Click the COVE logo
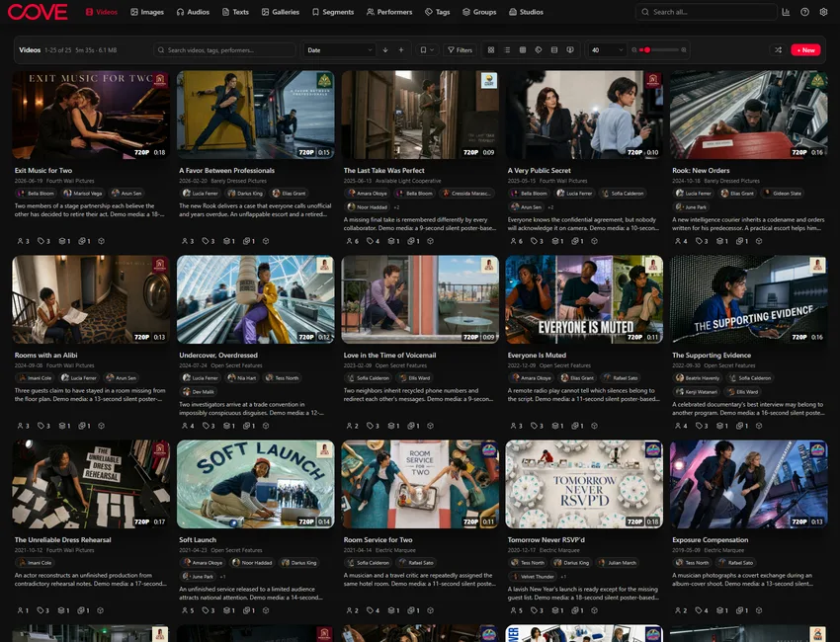This screenshot has width=840, height=642. click(x=38, y=12)
